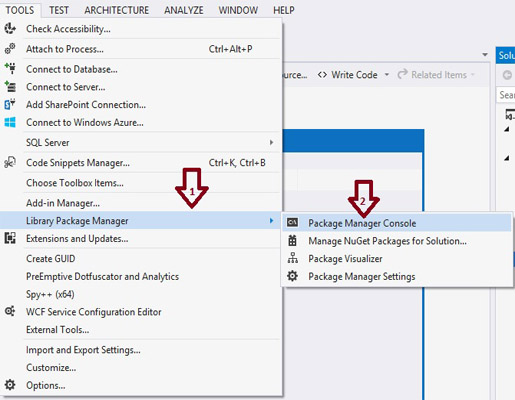515x400 pixels.
Task: Click the Attach to Process gears icon
Action: [x=10, y=49]
